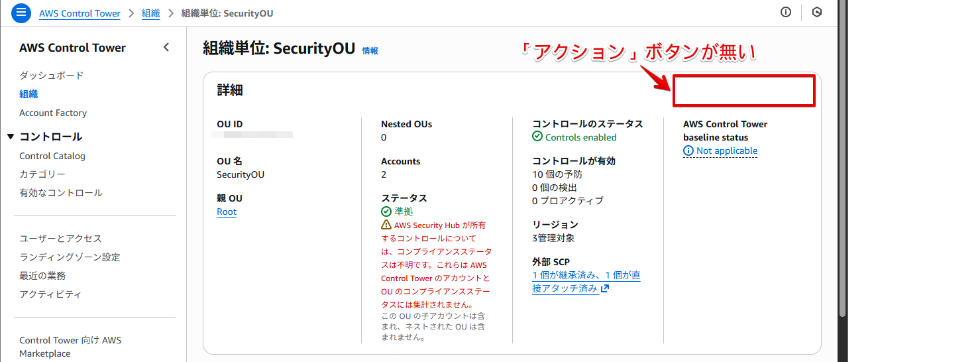Open ユーザーとアクセス in sidebar
The height and width of the screenshot is (362, 980).
(60, 239)
